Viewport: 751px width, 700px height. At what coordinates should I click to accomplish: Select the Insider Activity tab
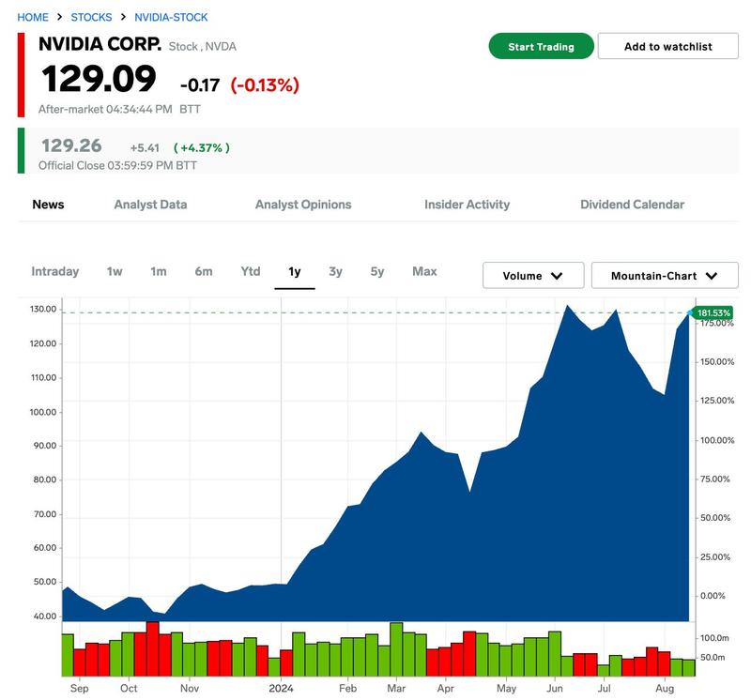467,205
